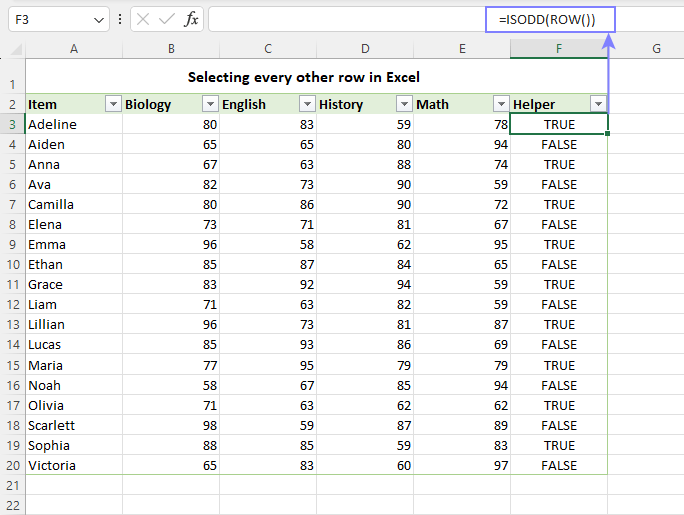The height and width of the screenshot is (515, 684).
Task: Select row 10 header
Action: pos(13,265)
